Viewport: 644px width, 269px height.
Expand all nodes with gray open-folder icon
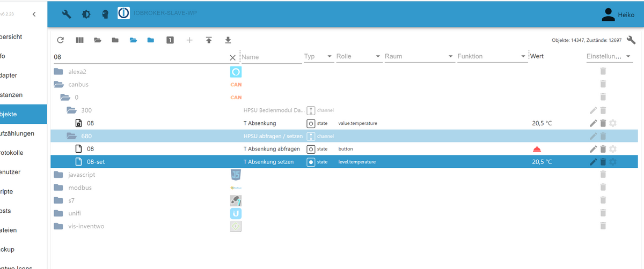98,40
